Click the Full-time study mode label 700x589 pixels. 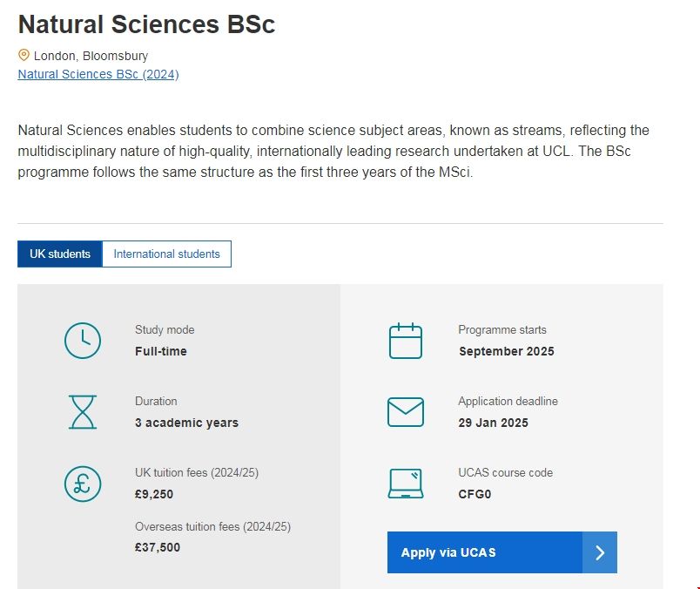(162, 351)
